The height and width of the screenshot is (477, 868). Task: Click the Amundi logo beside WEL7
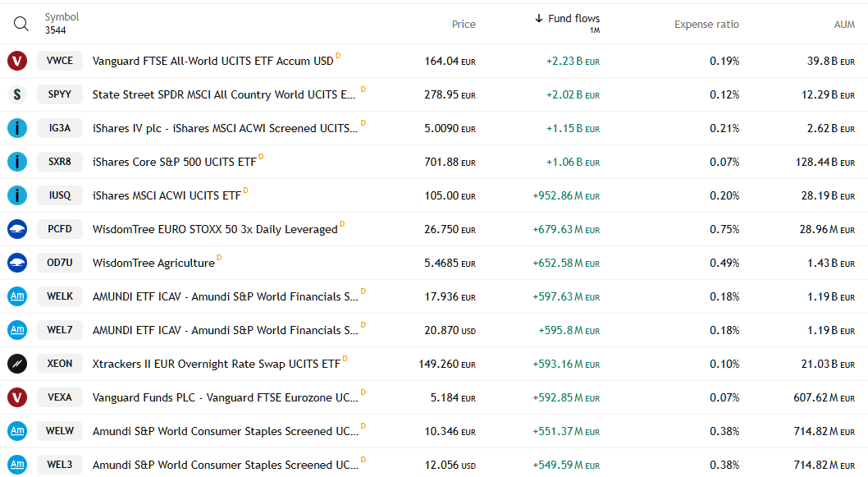pyautogui.click(x=17, y=330)
